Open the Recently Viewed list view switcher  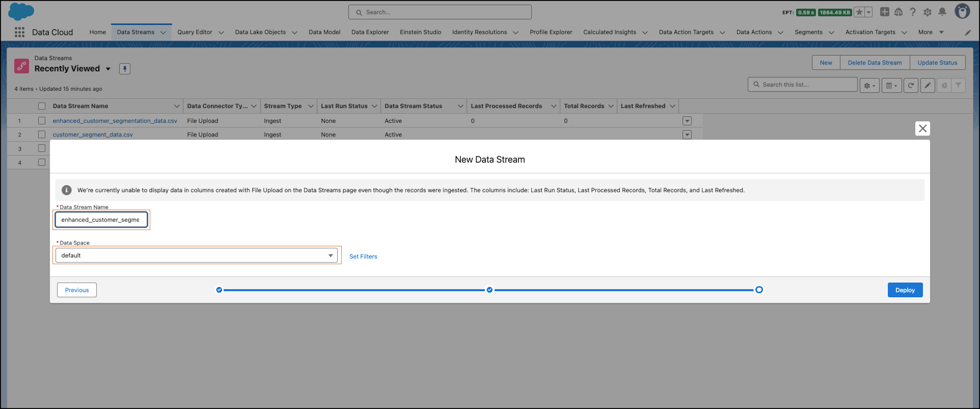coord(108,69)
